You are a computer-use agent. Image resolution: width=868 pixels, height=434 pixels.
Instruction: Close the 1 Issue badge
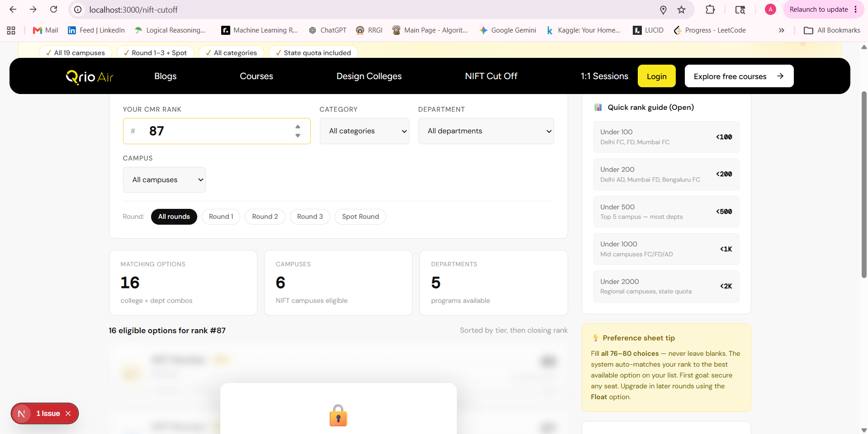68,414
